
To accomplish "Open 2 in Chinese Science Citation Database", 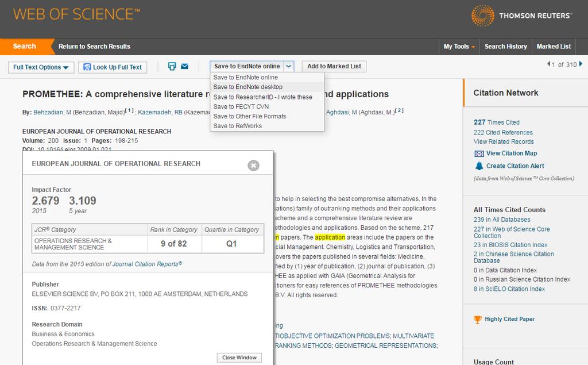I will tap(513, 258).
